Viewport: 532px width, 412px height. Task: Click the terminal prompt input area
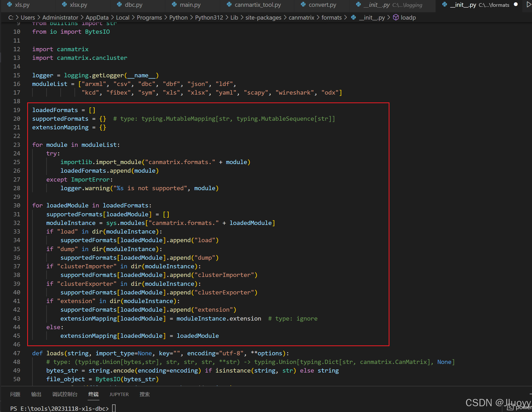point(114,408)
